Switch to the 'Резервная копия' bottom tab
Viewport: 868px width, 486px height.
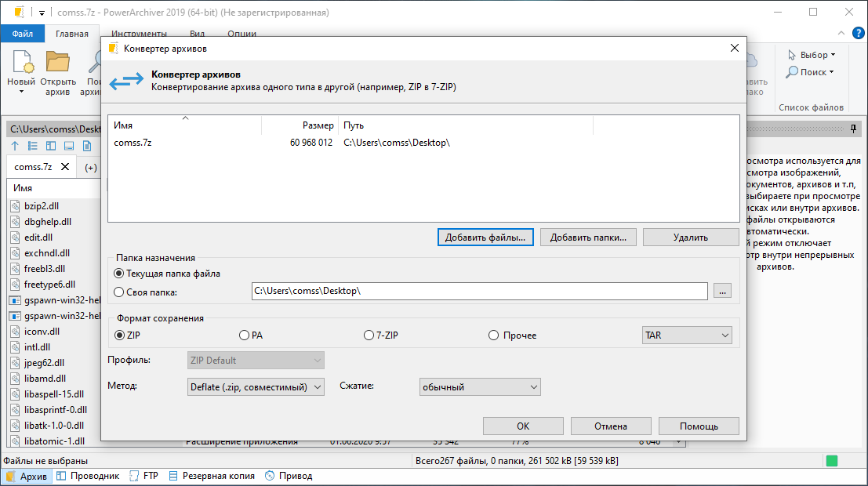[x=212, y=476]
